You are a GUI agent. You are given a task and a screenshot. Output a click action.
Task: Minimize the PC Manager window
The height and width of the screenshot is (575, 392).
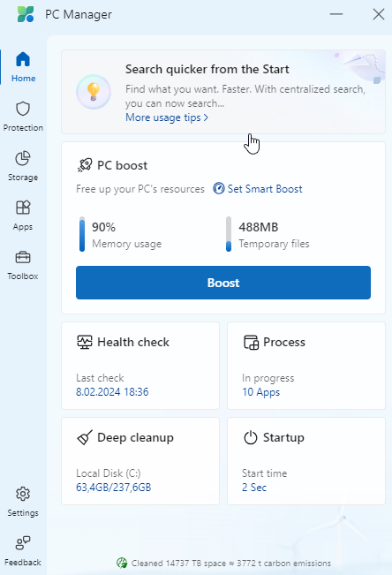point(336,14)
